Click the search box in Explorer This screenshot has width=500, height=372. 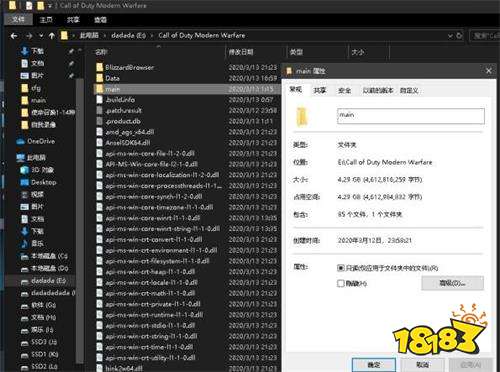tap(485, 35)
